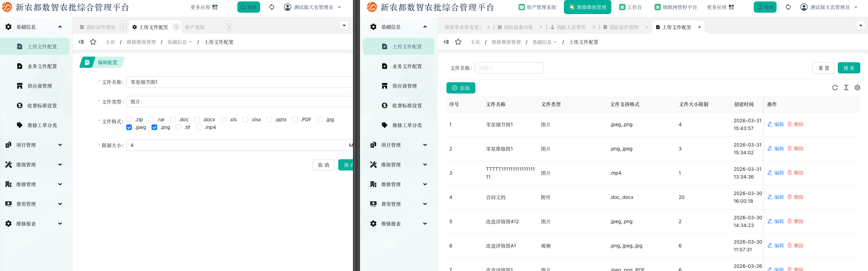Open the 基础信息 breadcrumb dropdown in the left pane
The height and width of the screenshot is (271, 868).
tap(180, 42)
